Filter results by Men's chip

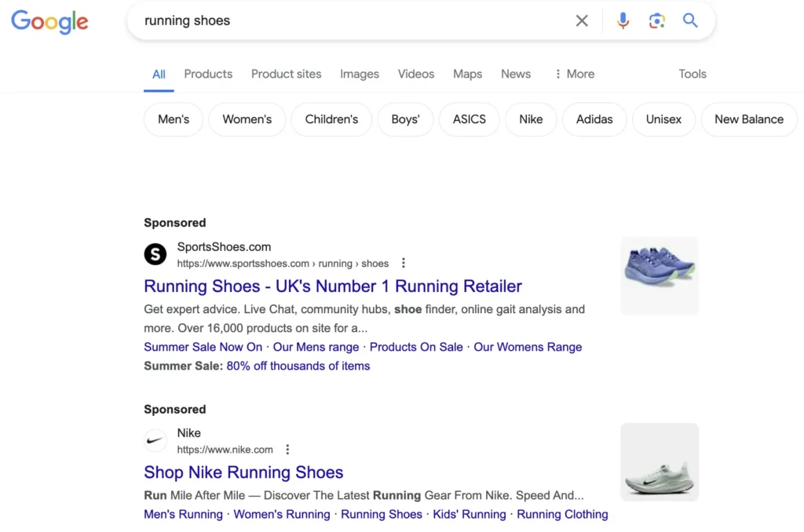[x=174, y=119]
